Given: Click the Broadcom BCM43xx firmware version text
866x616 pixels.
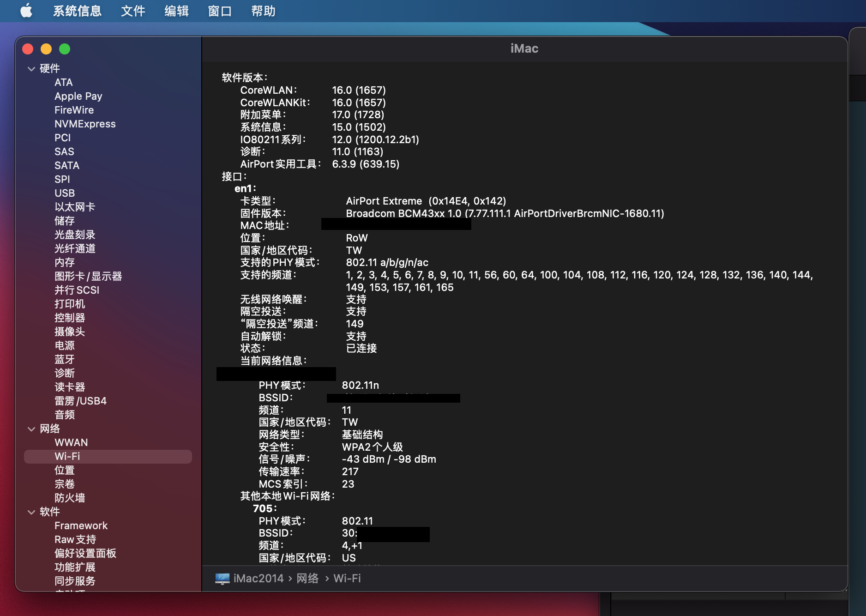Looking at the screenshot, I should point(505,214).
